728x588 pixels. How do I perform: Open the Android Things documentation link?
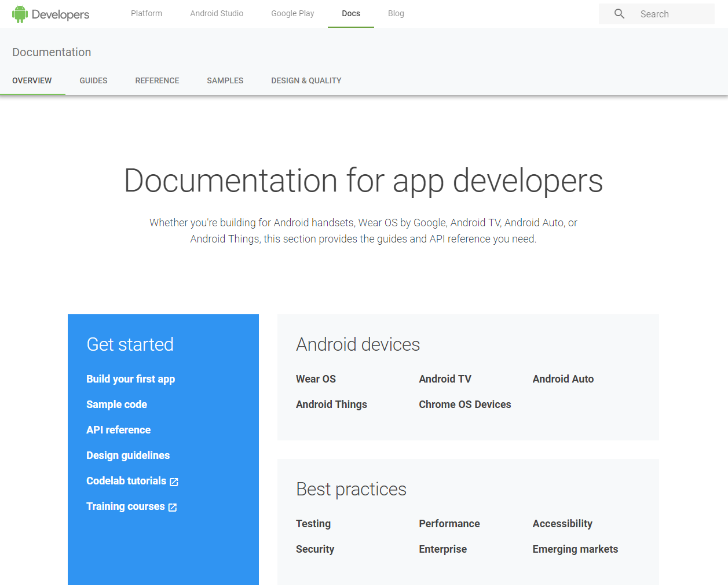pos(331,405)
